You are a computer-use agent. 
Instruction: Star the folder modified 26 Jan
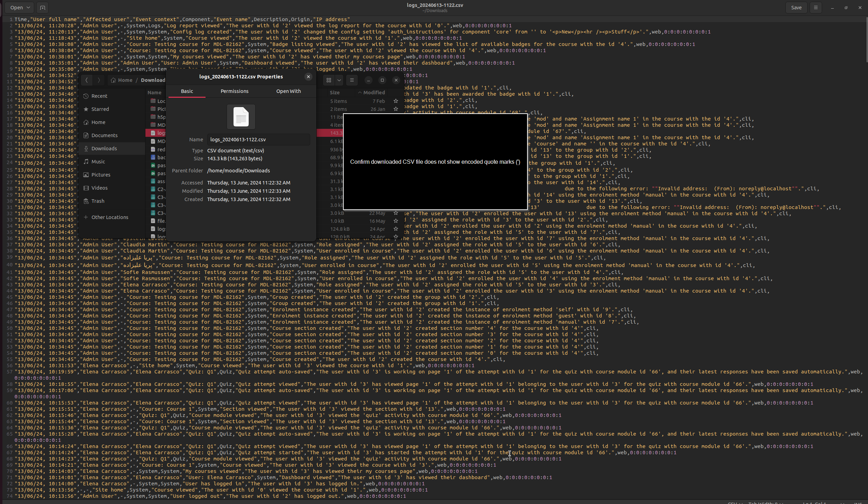click(396, 109)
